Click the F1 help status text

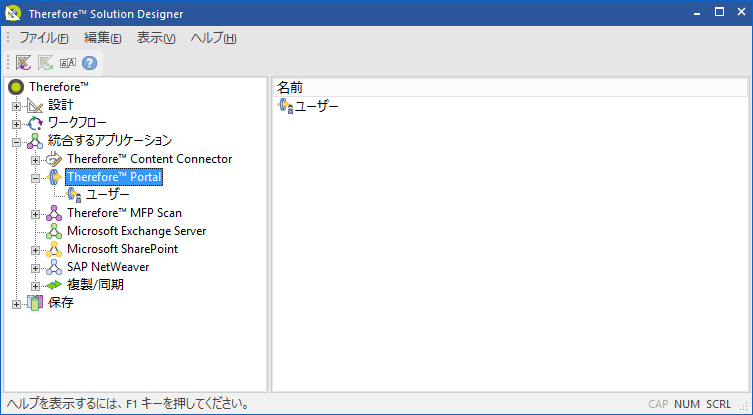[128, 404]
